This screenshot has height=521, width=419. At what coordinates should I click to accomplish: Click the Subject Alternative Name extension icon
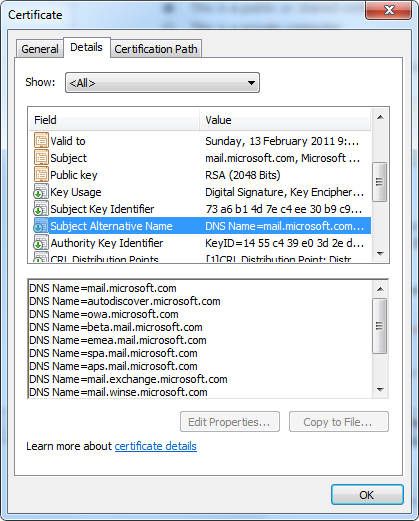pyautogui.click(x=41, y=226)
